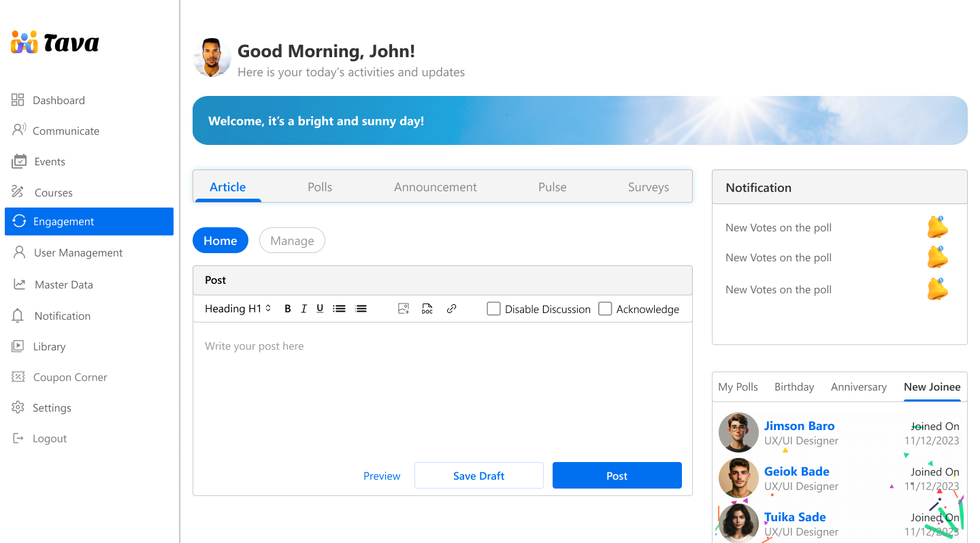980x543 pixels.
Task: Open Coupon Corner from the sidebar
Action: tap(69, 377)
